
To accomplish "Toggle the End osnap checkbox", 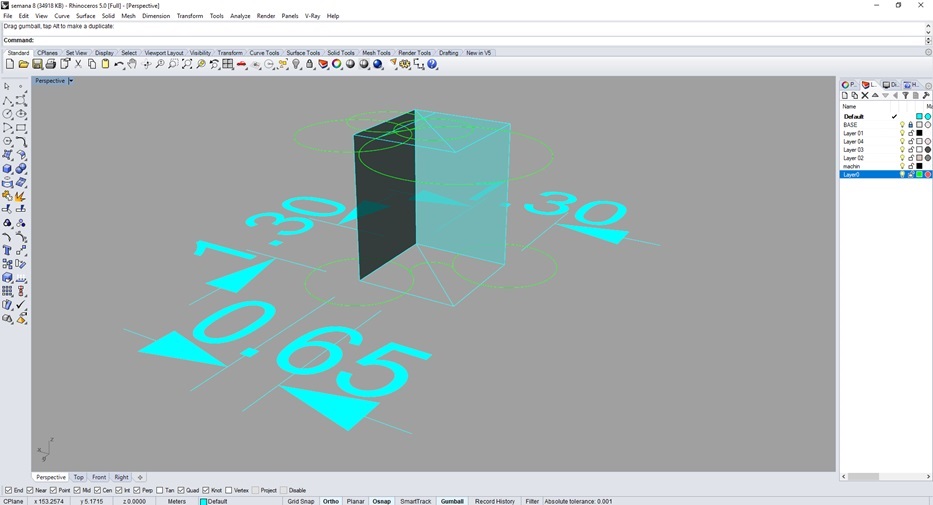I will [x=8, y=490].
